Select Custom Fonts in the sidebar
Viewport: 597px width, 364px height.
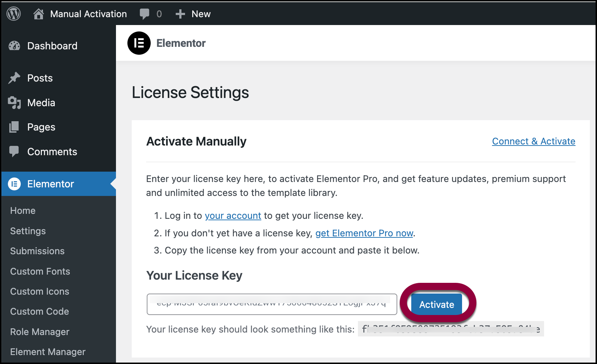tap(40, 271)
